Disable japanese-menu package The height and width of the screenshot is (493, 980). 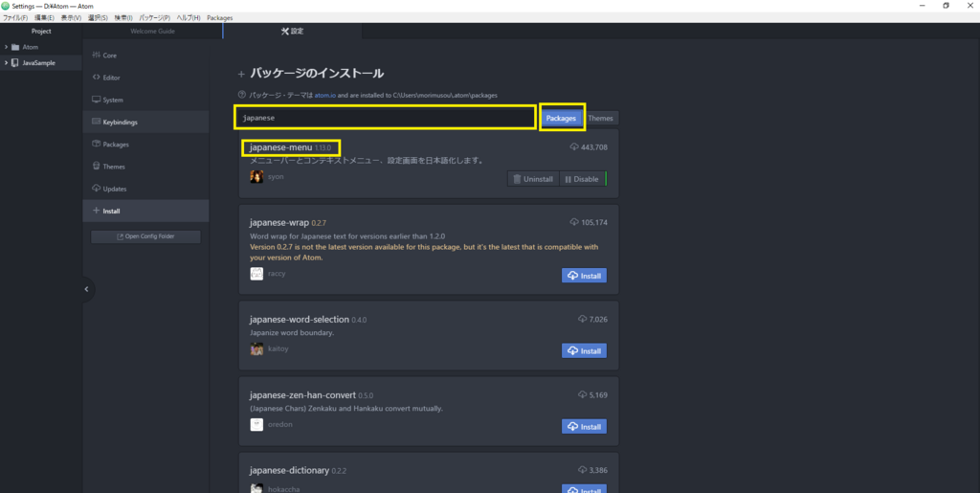(582, 179)
